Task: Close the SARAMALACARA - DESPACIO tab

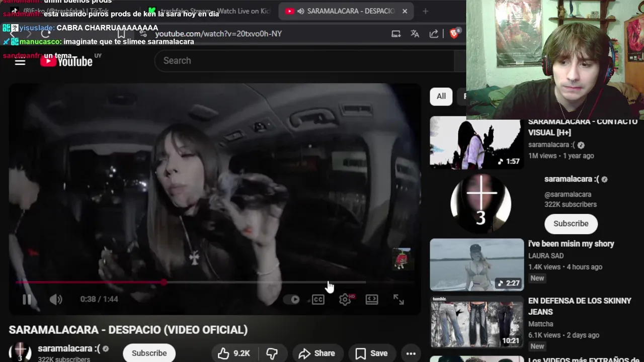Action: coord(405,11)
